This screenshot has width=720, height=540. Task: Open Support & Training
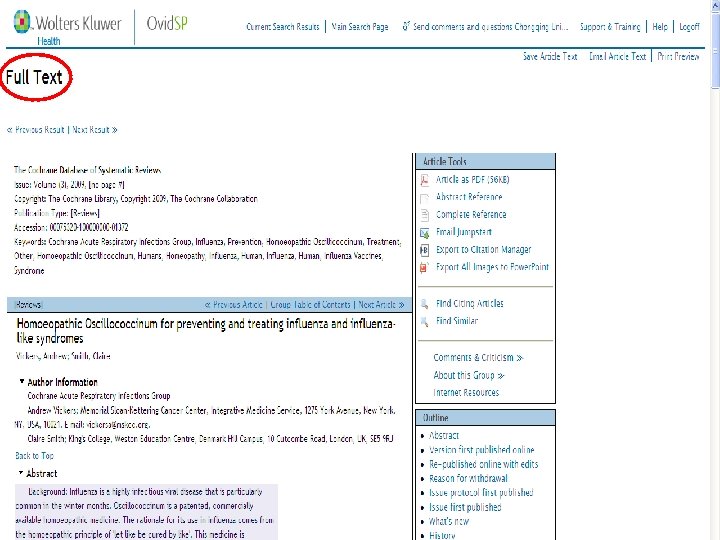tap(610, 27)
